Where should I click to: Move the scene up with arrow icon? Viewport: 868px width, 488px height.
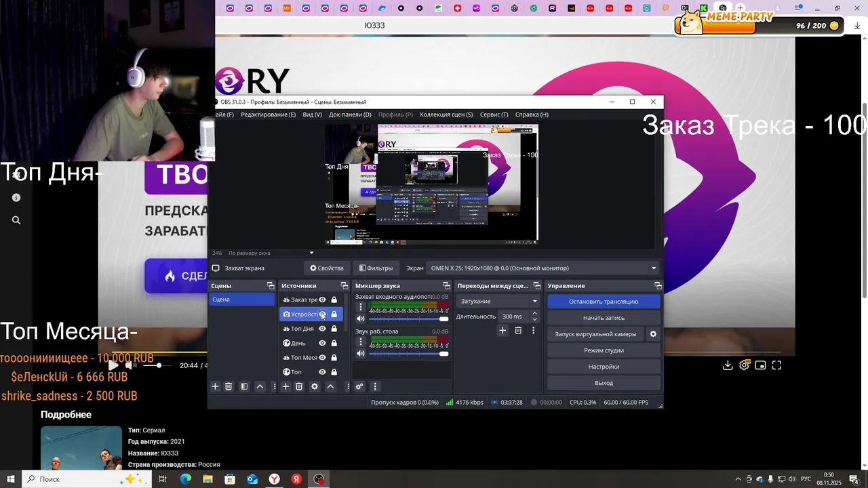point(260,386)
